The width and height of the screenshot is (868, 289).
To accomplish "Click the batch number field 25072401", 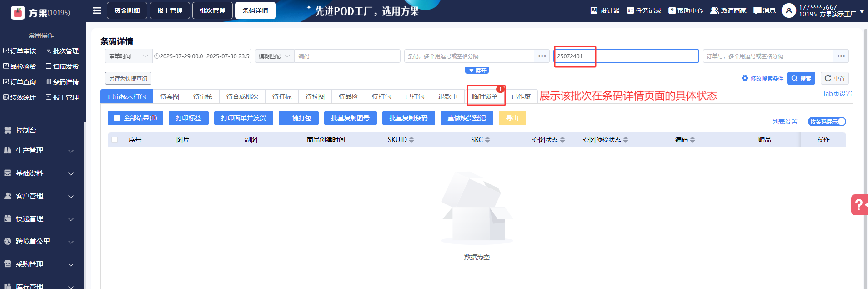I will pyautogui.click(x=627, y=56).
